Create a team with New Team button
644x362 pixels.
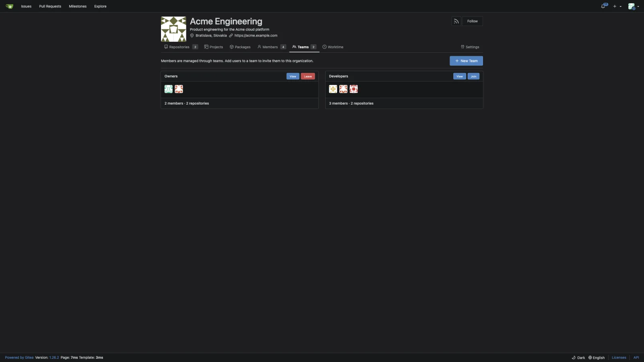coord(466,61)
